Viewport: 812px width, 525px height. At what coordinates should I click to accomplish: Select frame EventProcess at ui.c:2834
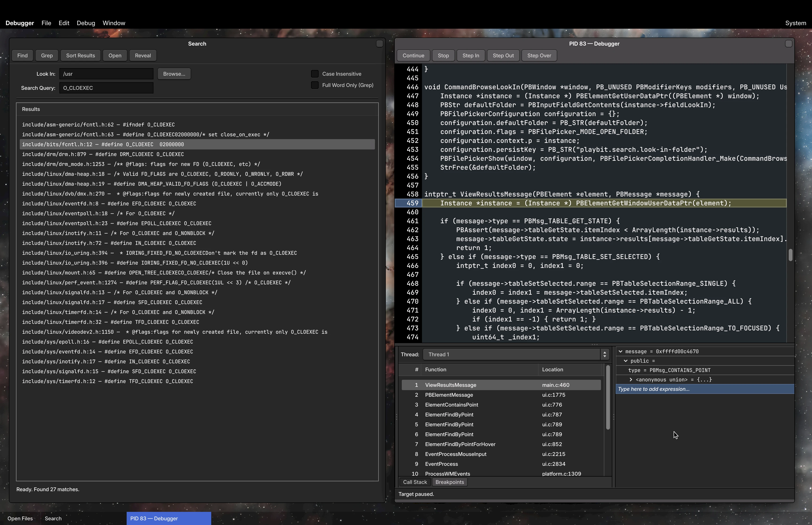(501, 464)
